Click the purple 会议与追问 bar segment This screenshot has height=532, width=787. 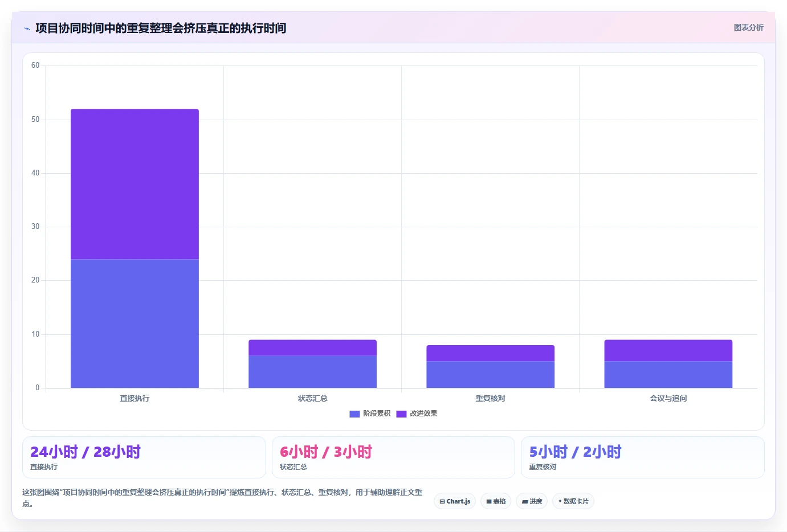pos(668,350)
